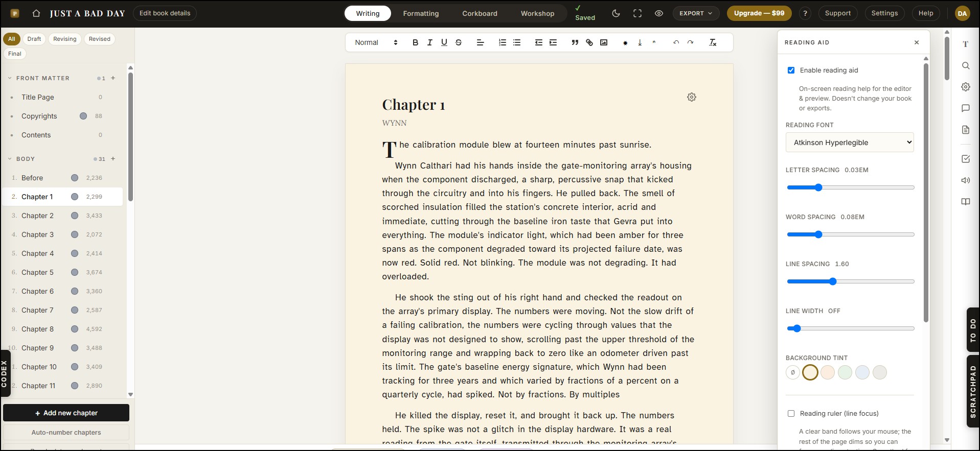
Task: Toggle status dot for Chapter 3
Action: pos(75,234)
